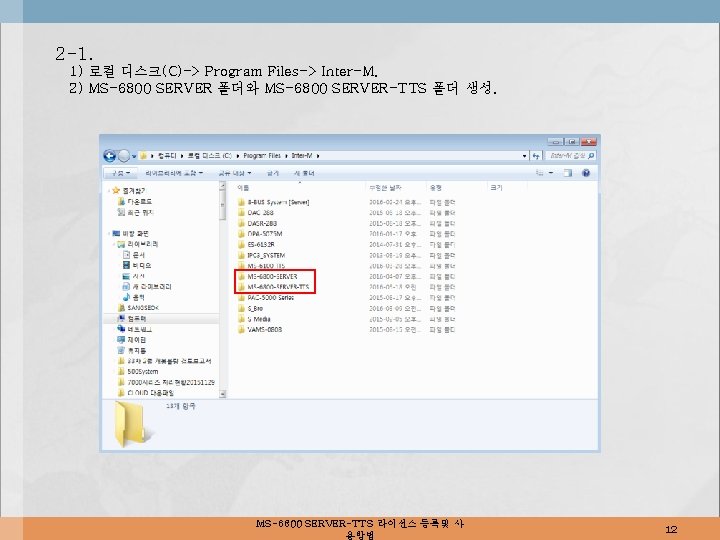Open the 사진 library
This screenshot has height=540, width=720.
[139, 276]
